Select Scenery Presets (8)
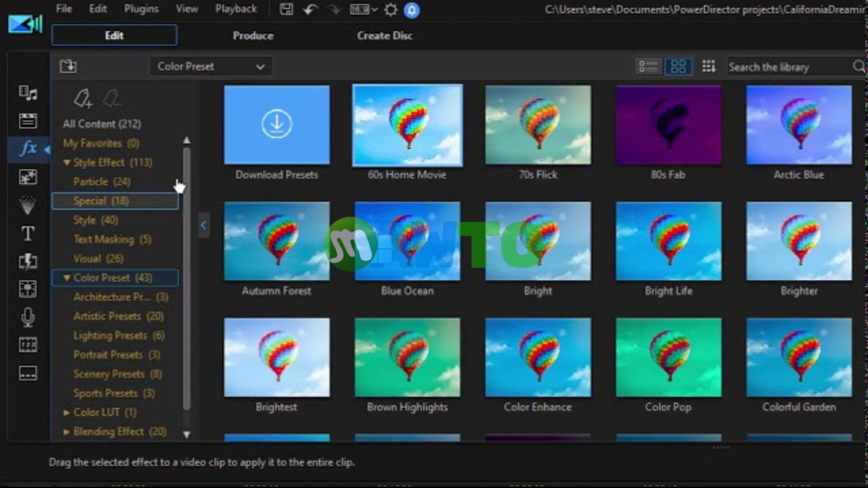868x488 pixels. tap(118, 374)
